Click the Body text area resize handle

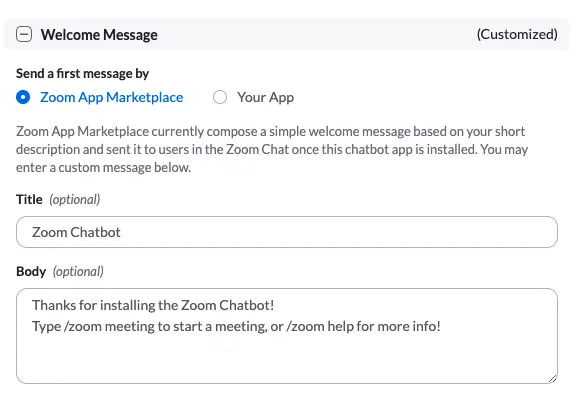553,379
